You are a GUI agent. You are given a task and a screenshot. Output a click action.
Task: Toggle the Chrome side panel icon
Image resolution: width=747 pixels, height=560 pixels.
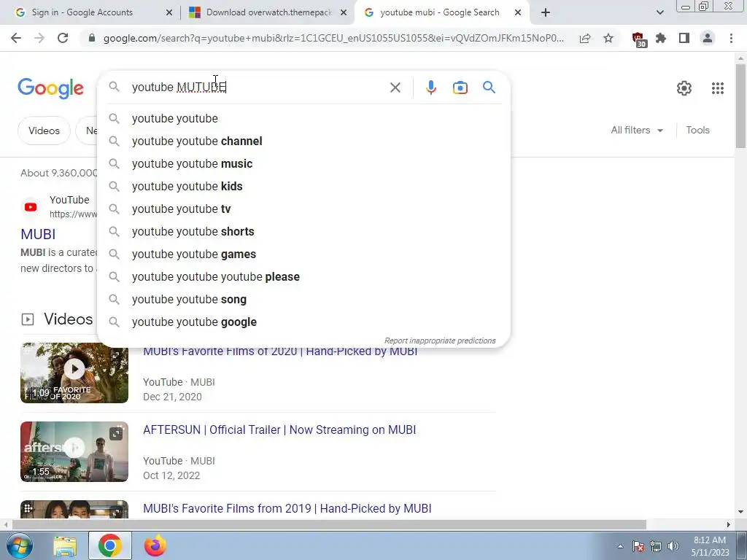pyautogui.click(x=684, y=38)
